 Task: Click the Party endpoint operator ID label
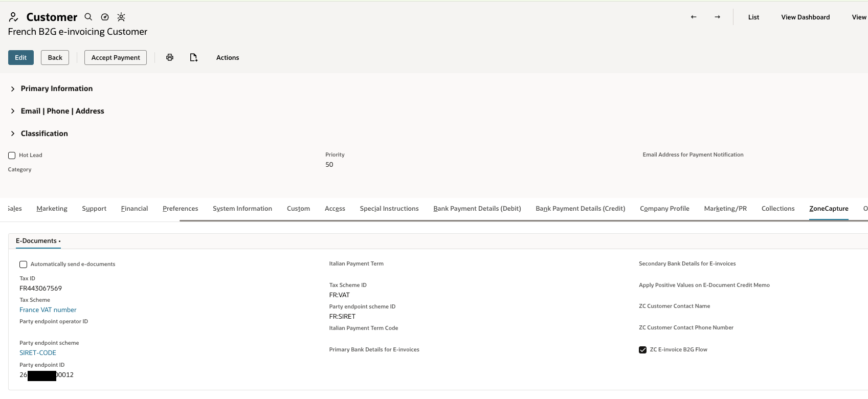click(x=54, y=321)
